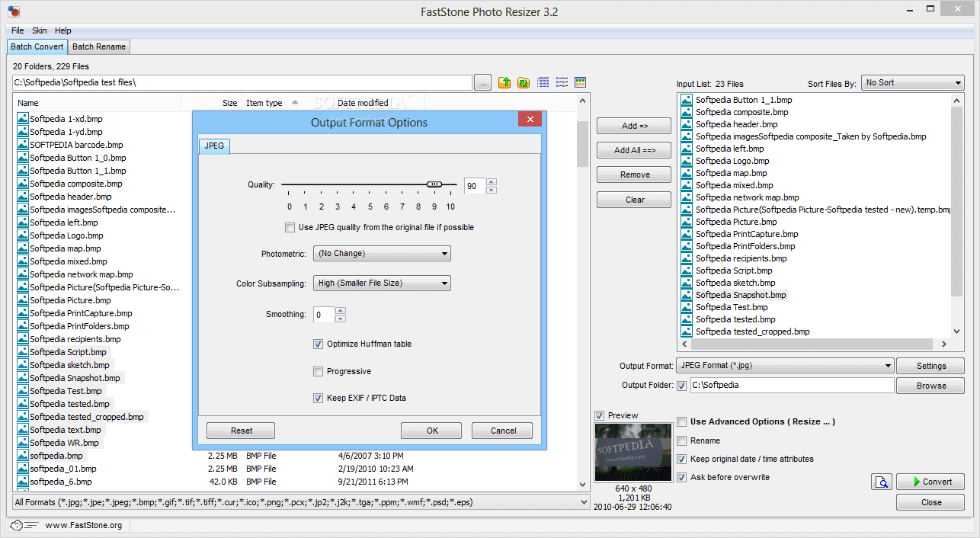Check Use Advanced Options (Resize ...)
The height and width of the screenshot is (538, 980).
pyautogui.click(x=682, y=421)
